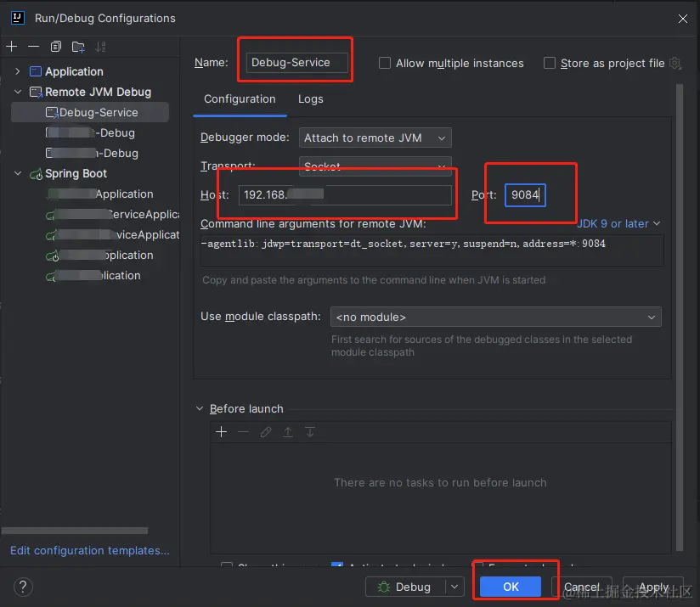Tick the Store as project file checkbox

pos(550,63)
